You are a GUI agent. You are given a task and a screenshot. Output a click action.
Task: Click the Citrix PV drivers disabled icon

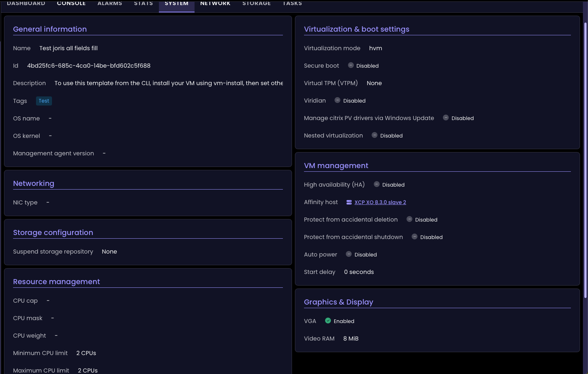446,118
